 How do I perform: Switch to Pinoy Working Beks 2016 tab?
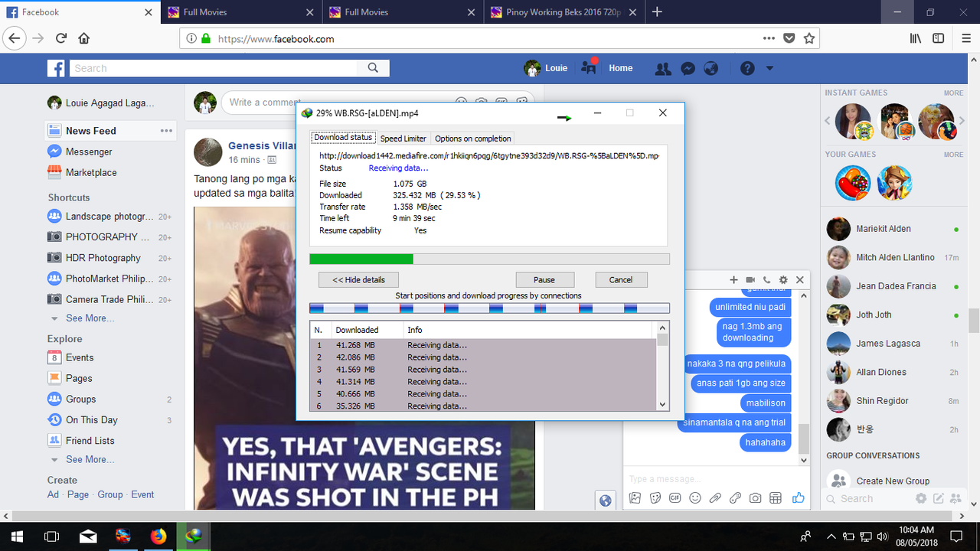(565, 12)
